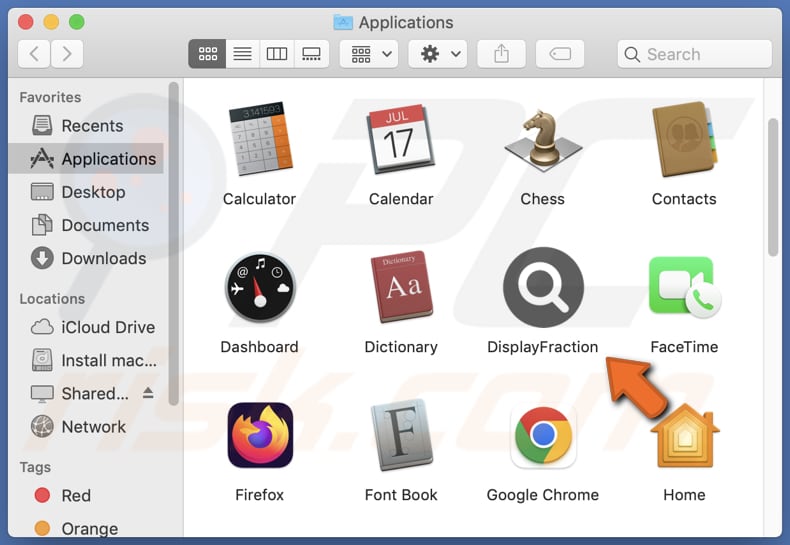
Task: Select the Contacts app icon
Action: pyautogui.click(x=684, y=139)
